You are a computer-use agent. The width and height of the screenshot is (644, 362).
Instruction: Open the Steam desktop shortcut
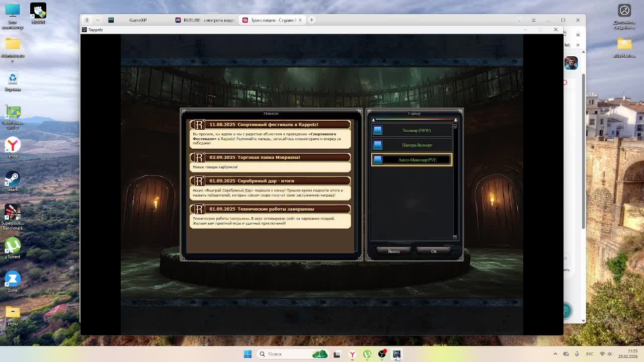pos(13,182)
